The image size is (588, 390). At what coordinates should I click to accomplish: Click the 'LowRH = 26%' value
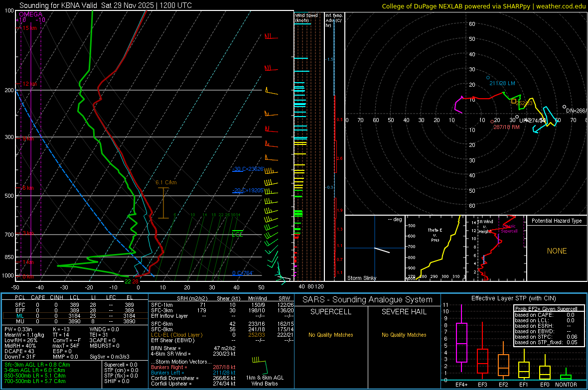[x=20, y=340]
